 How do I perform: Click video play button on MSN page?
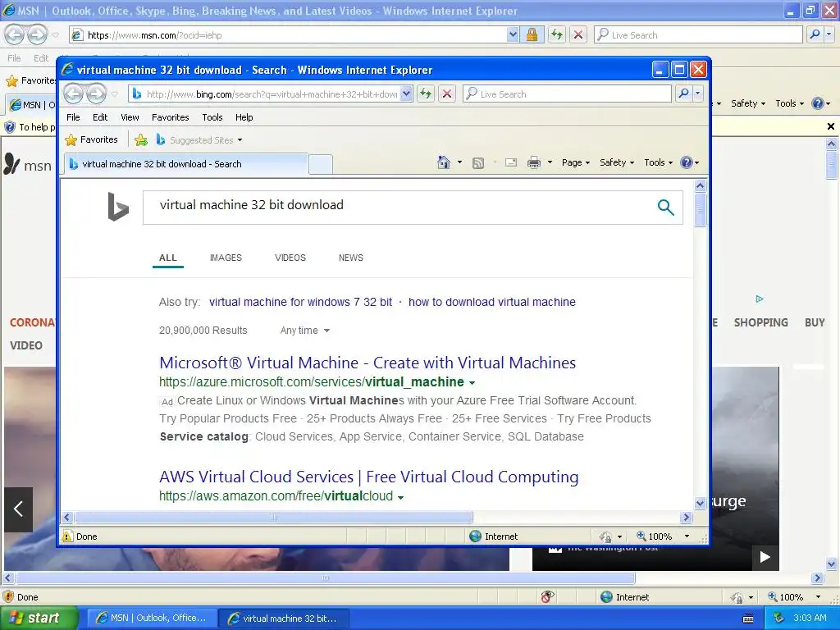tap(765, 557)
